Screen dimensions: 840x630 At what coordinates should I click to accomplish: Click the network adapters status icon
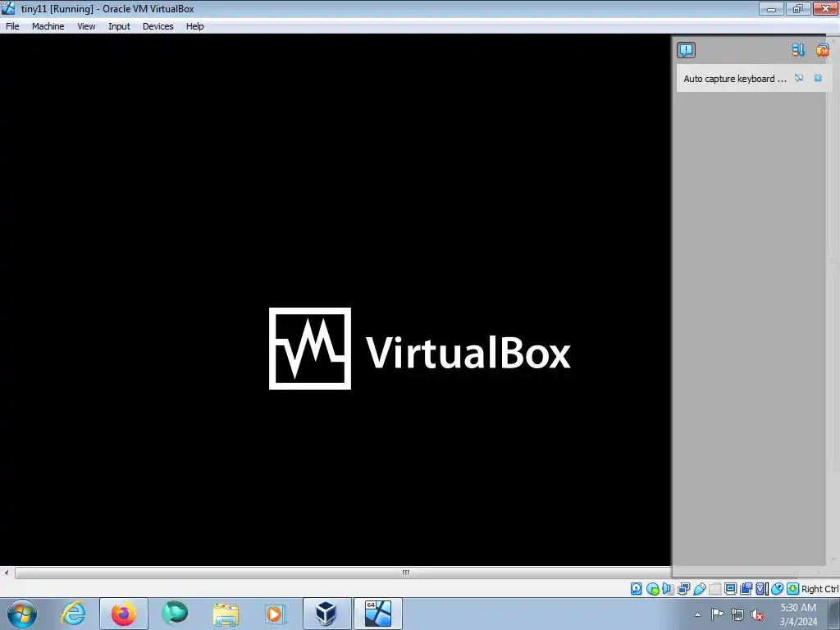tap(683, 589)
